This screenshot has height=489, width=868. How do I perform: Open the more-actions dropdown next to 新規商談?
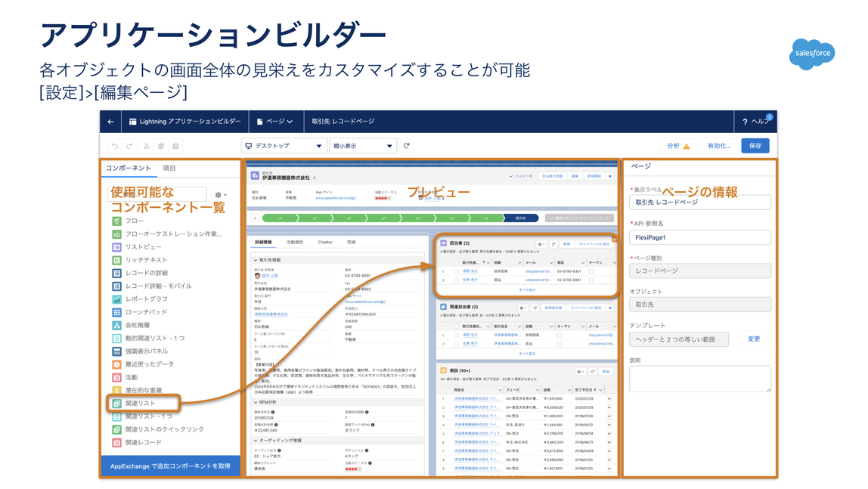(x=610, y=176)
